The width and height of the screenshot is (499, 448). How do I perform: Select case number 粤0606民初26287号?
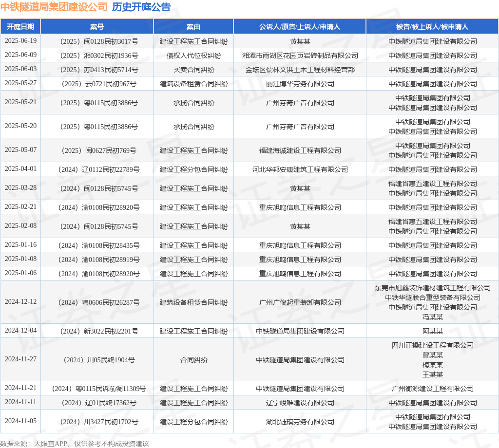(x=99, y=303)
